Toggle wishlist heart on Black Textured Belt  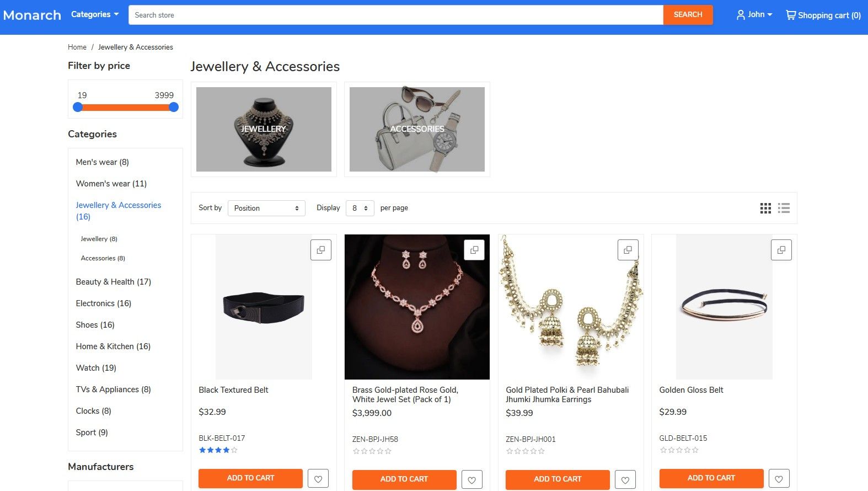click(318, 478)
